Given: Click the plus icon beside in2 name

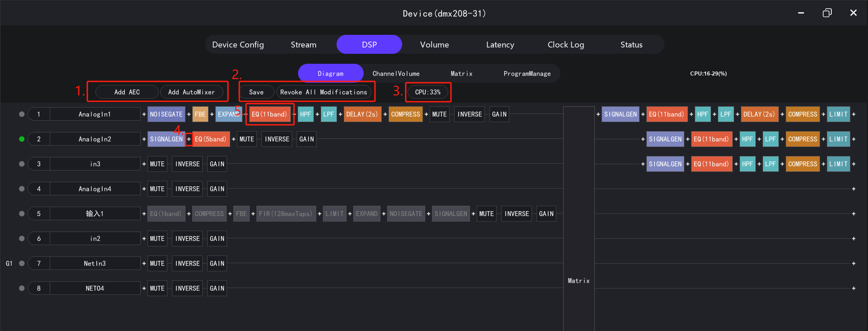Looking at the screenshot, I should 144,239.
